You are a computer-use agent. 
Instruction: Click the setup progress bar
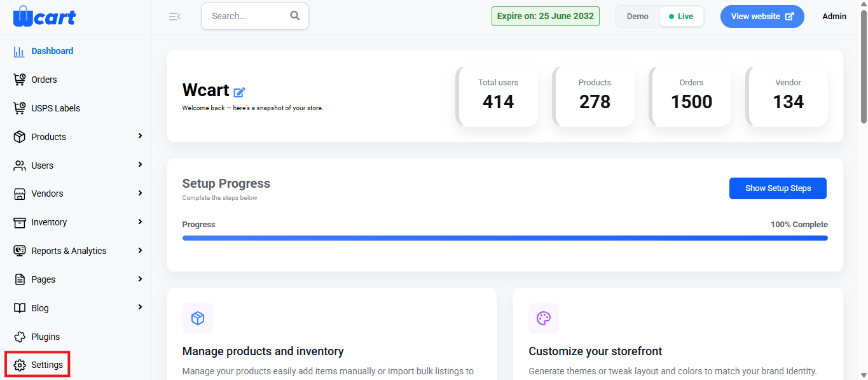tap(505, 238)
